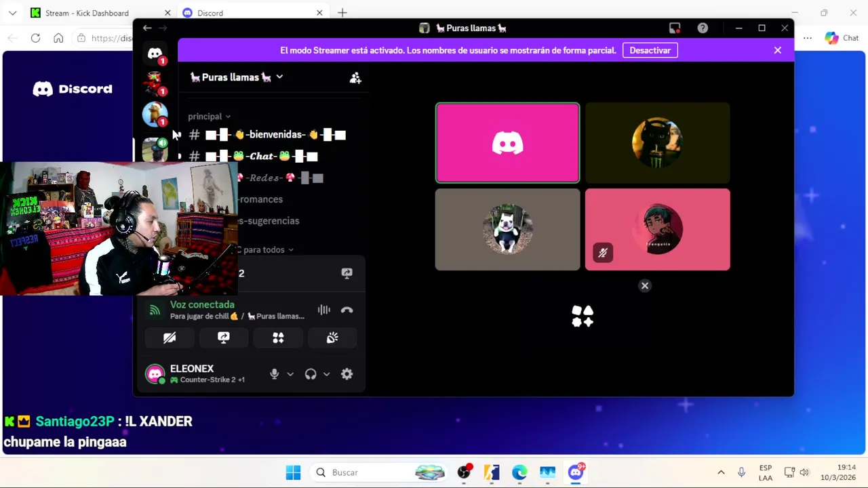Click the 'Voz conectada' status text
The width and height of the screenshot is (868, 488).
[x=202, y=305]
